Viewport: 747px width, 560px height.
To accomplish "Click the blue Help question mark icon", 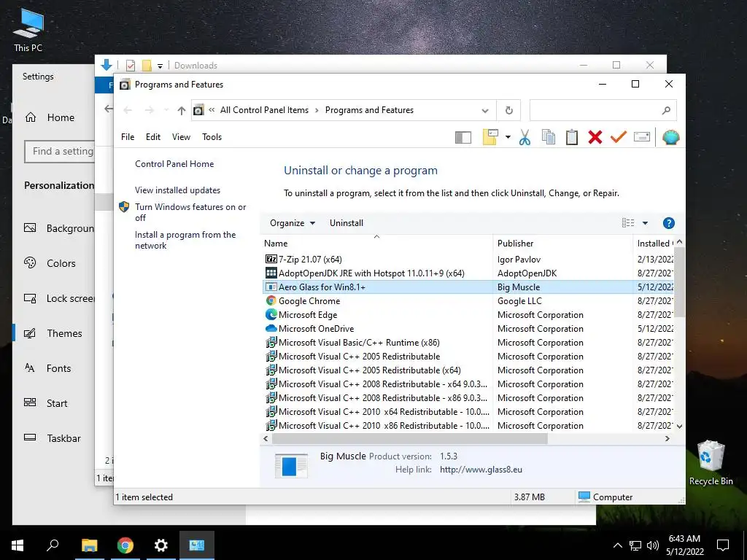I will pyautogui.click(x=668, y=223).
